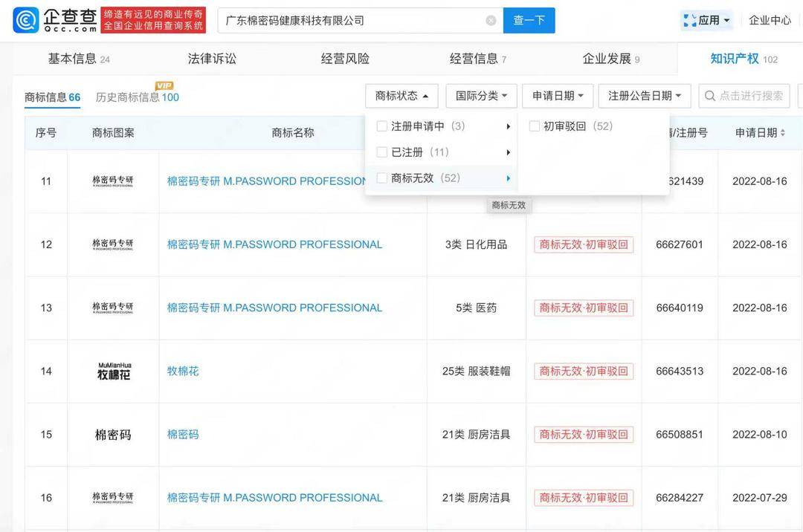Screen dimensions: 803x532
Task: Open the 企业中心 link
Action: (x=770, y=21)
